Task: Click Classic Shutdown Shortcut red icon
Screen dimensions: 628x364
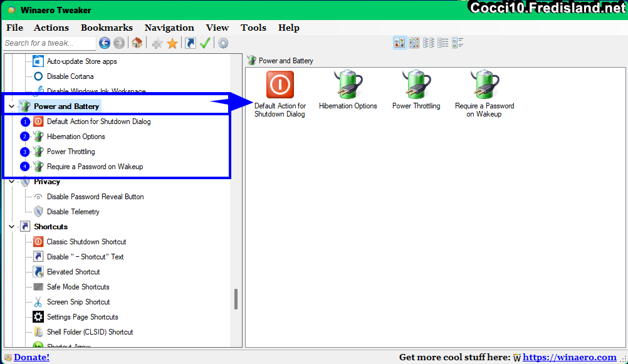Action: (38, 241)
